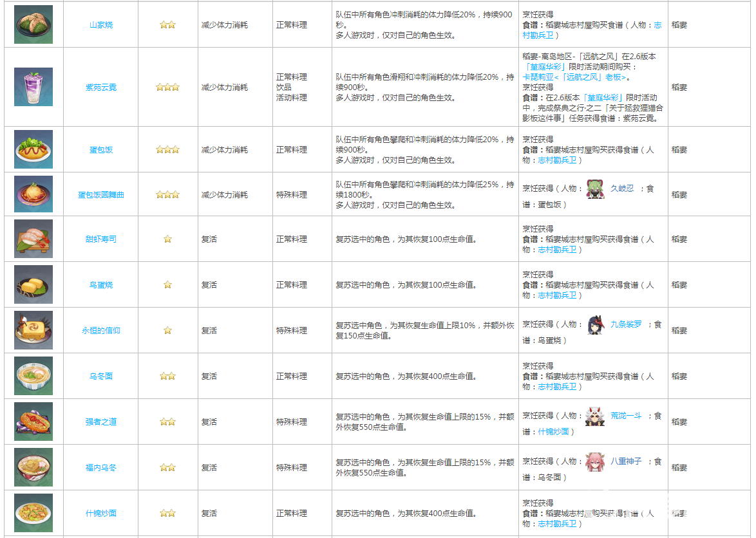Open the 鸟蛋烧 dish name link

coord(101,285)
